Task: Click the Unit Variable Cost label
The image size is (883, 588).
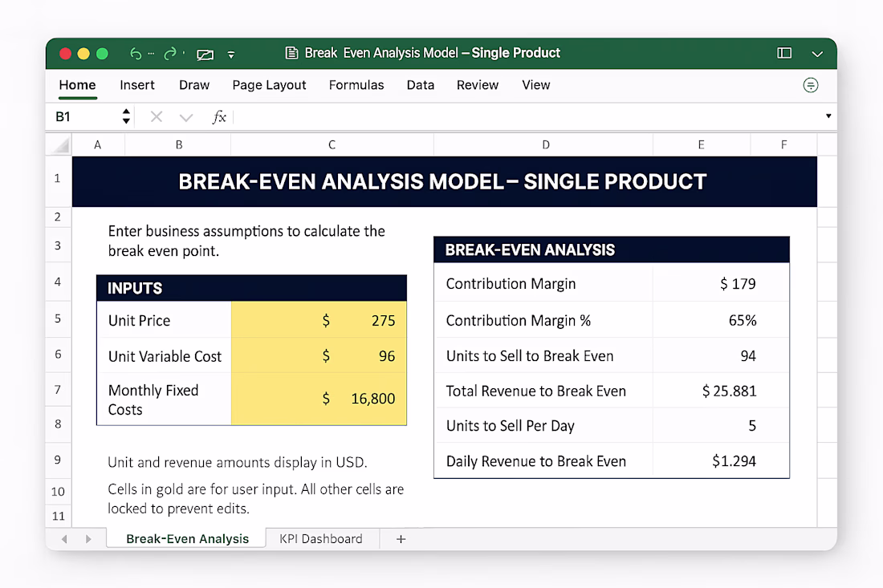Action: pos(164,355)
